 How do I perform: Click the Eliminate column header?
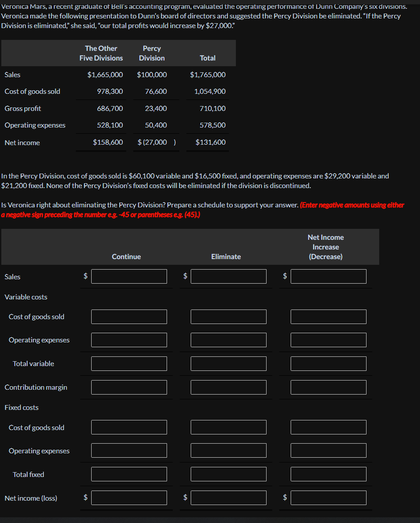point(226,256)
